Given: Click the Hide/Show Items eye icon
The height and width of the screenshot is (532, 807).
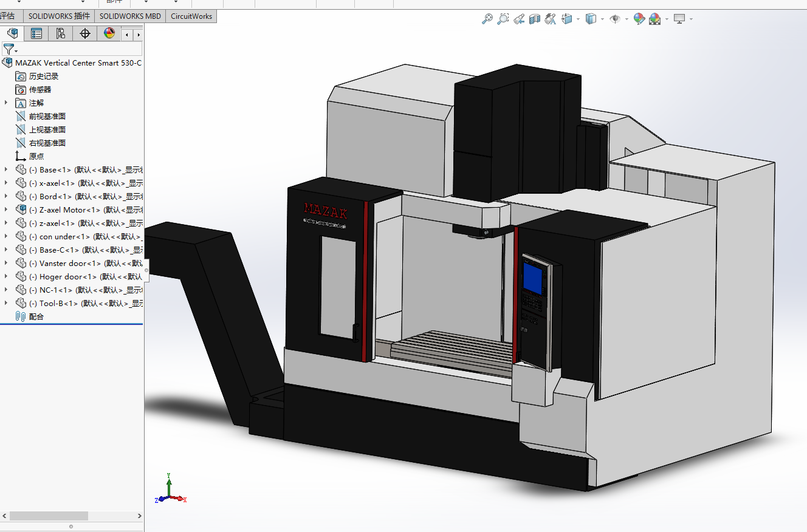Looking at the screenshot, I should coord(615,19).
